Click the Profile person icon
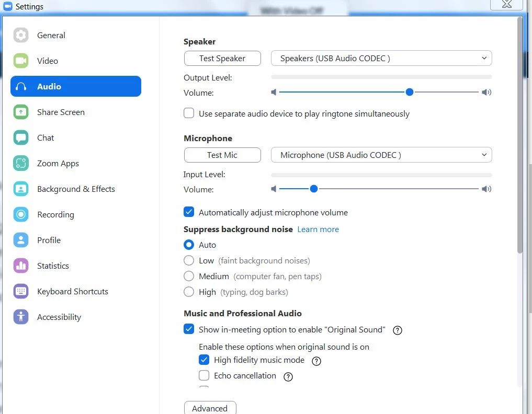 click(21, 240)
